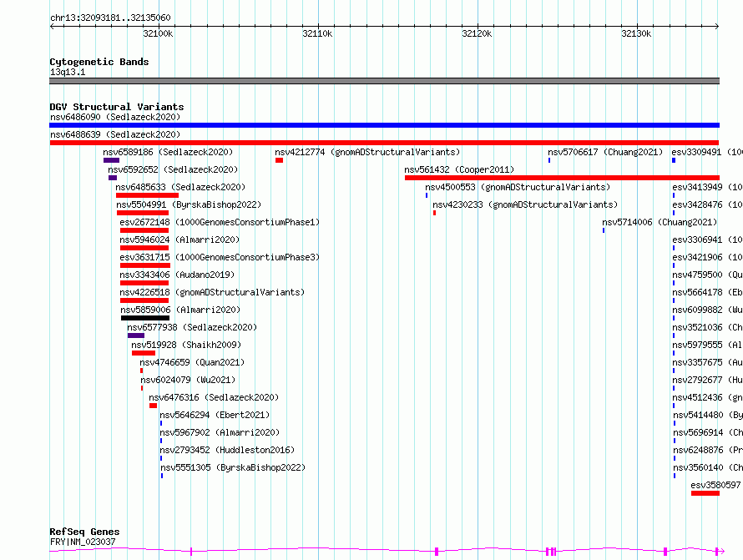The height and width of the screenshot is (560, 743).
Task: Open nsv4500553 (gnomADStructuralVariants) variant
Action: coord(518,187)
